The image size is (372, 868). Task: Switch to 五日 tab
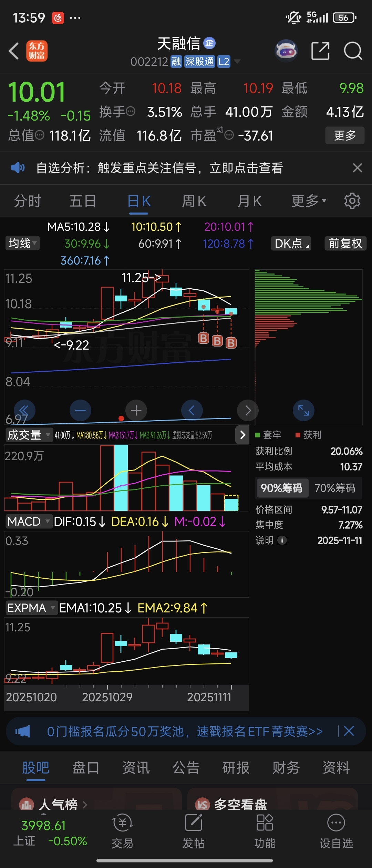pos(83,201)
